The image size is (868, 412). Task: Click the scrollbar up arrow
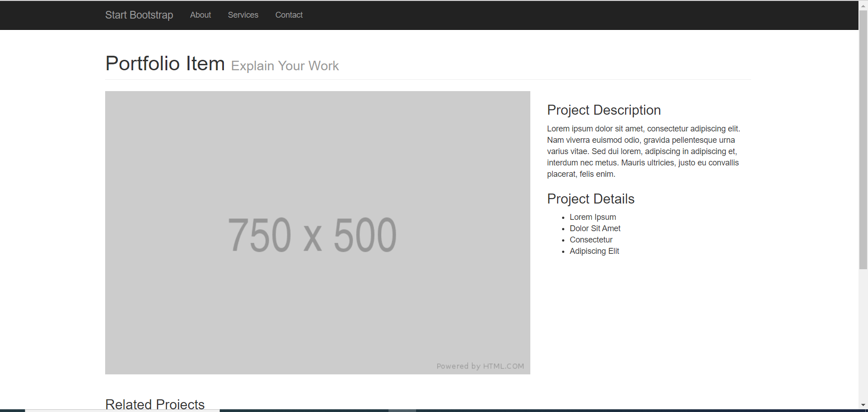(x=863, y=6)
